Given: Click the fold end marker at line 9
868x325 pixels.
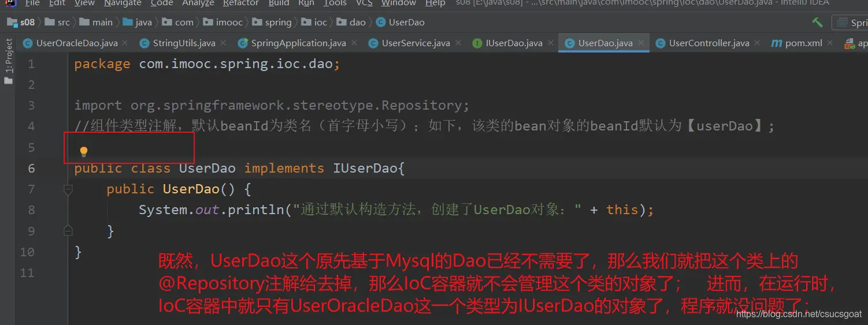Looking at the screenshot, I should pyautogui.click(x=68, y=231).
